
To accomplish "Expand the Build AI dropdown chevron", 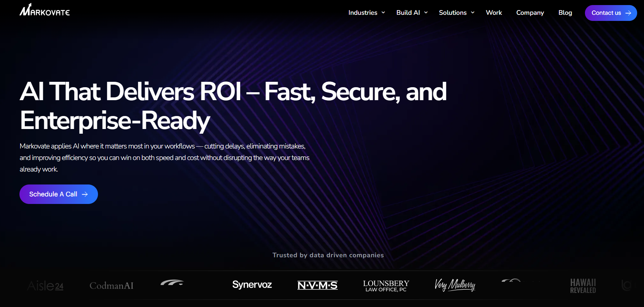I will click(426, 13).
